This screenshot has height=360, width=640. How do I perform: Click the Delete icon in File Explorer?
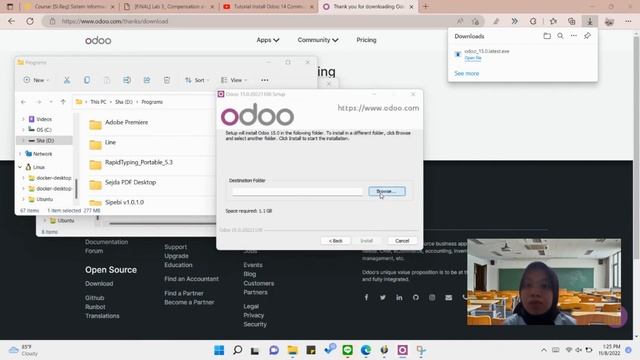(167, 80)
